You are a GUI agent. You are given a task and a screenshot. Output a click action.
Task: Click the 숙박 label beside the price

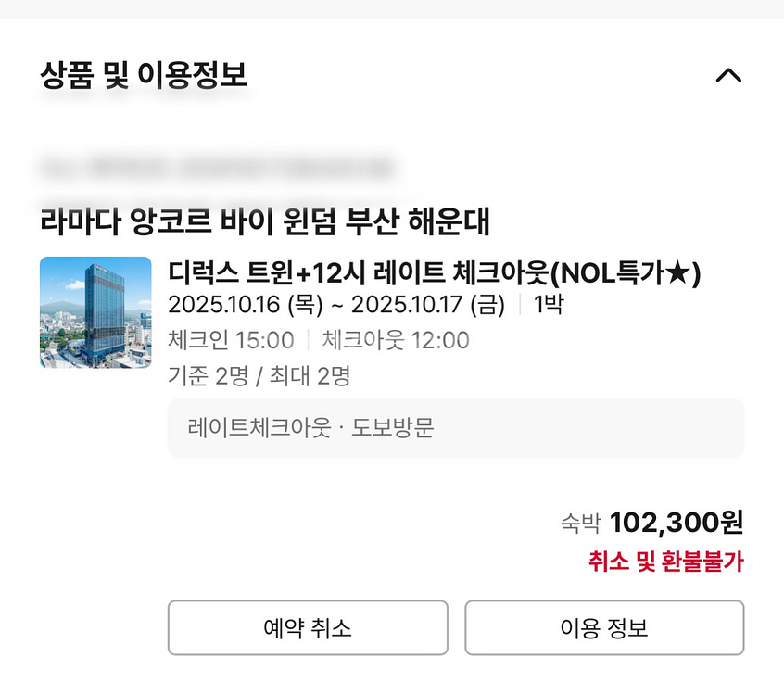[580, 524]
